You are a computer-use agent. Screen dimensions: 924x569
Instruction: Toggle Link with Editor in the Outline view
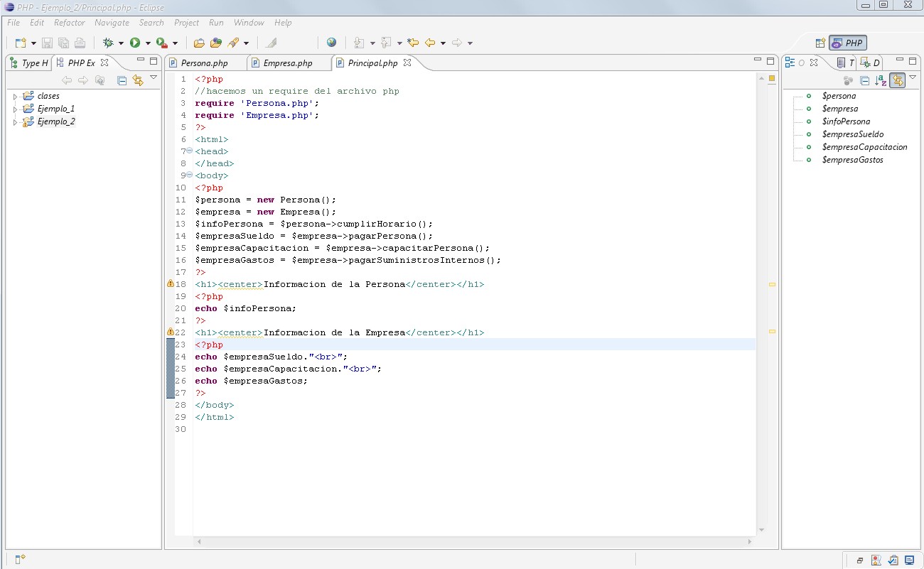(897, 80)
